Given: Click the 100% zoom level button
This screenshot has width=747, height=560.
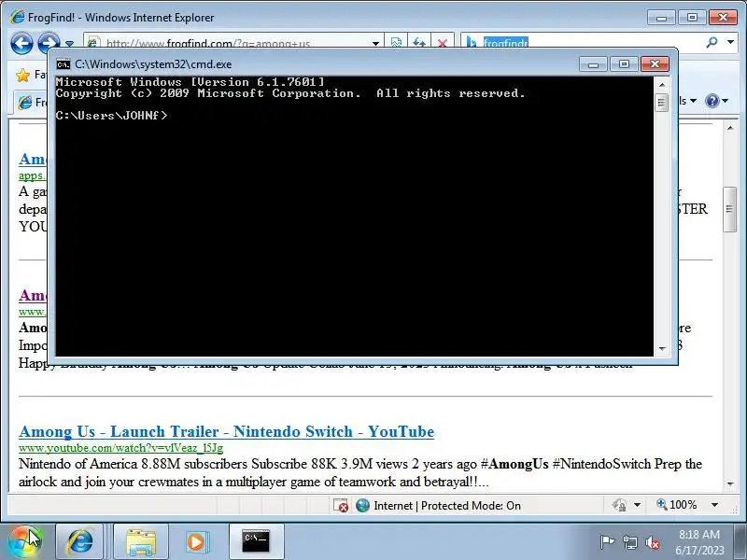Looking at the screenshot, I should pos(678,505).
